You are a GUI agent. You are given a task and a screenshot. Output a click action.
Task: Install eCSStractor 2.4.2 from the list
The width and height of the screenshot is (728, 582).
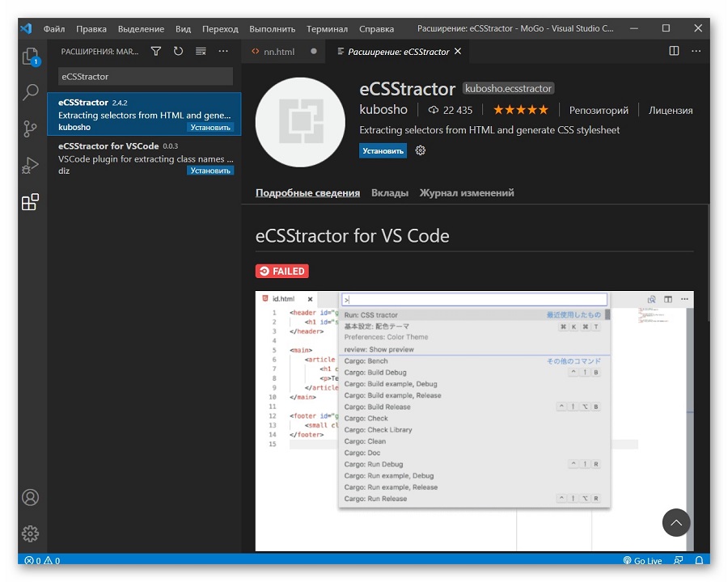(210, 127)
